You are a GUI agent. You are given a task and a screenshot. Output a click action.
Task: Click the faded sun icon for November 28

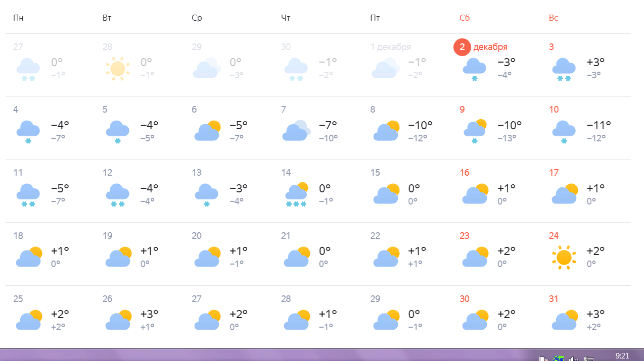point(117,69)
